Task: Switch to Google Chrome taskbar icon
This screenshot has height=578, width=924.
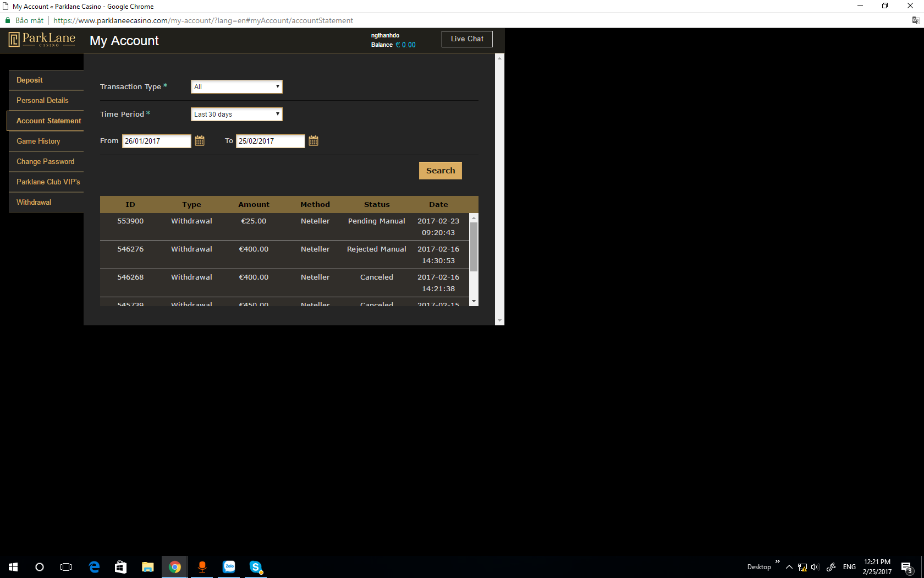Action: click(175, 567)
